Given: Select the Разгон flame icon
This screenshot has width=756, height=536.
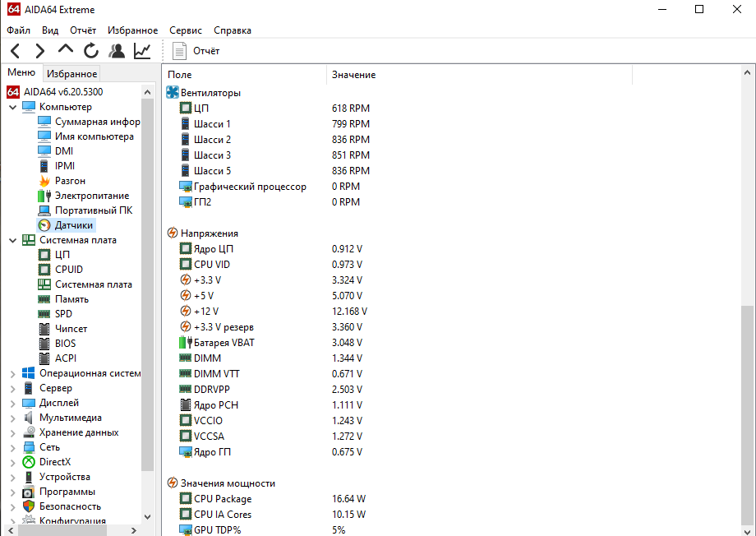Looking at the screenshot, I should (44, 181).
